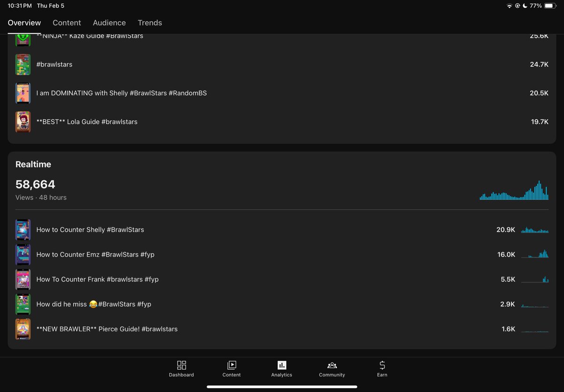Switch to the Overview tab
564x392 pixels.
[x=24, y=23]
